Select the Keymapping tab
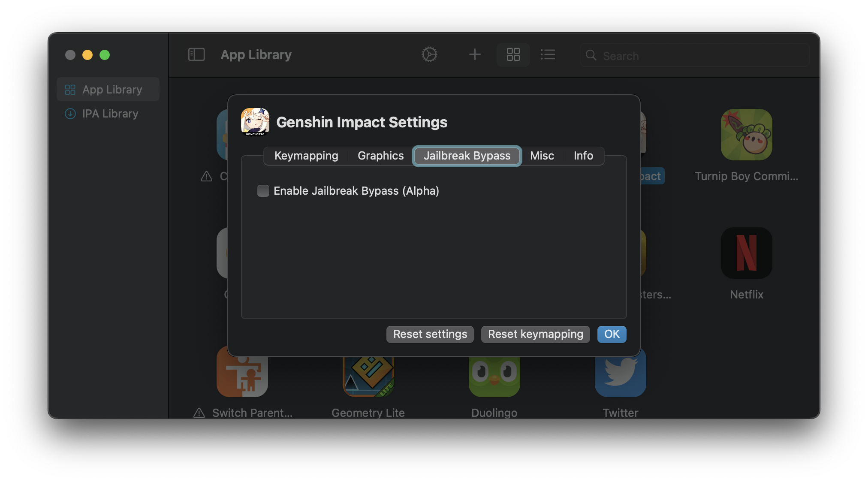Screen dimensions: 868x482 click(x=306, y=156)
